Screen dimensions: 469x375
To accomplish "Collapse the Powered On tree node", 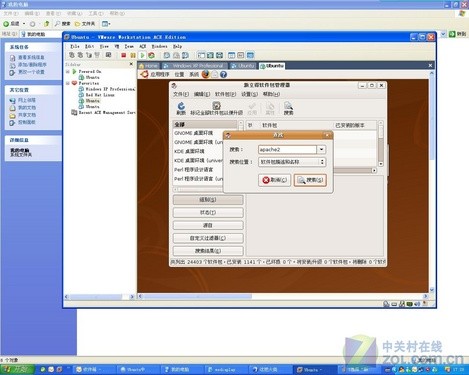I will [68, 71].
